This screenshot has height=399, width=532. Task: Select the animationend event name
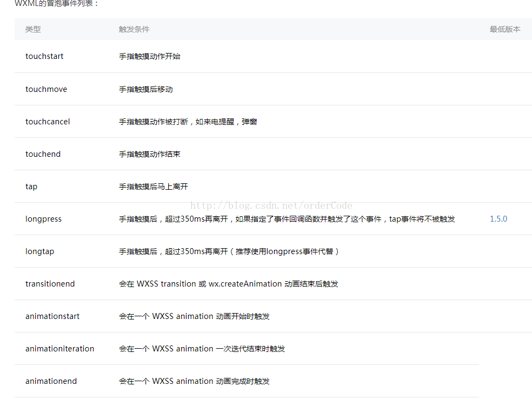point(51,381)
